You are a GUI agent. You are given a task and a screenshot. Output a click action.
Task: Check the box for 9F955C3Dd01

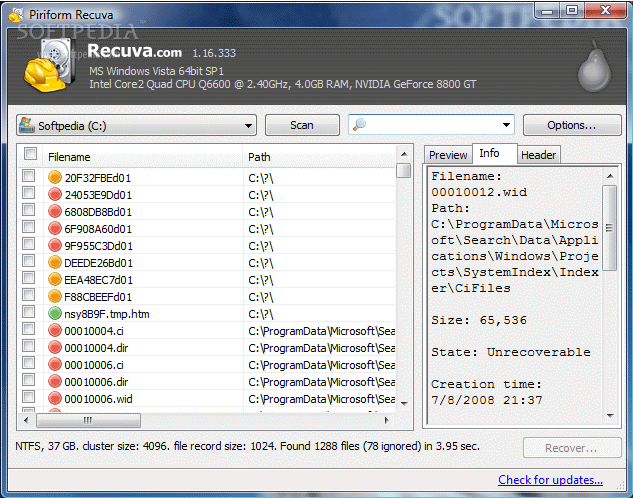(29, 243)
